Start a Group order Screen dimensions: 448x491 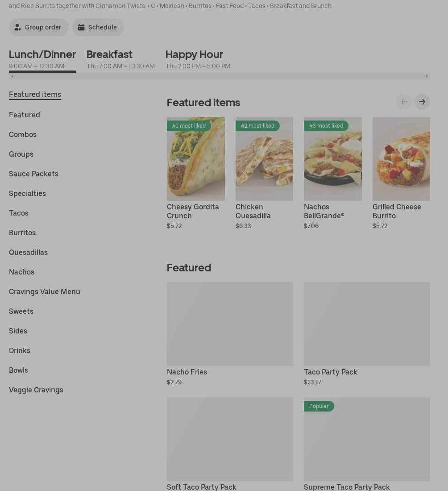[39, 27]
